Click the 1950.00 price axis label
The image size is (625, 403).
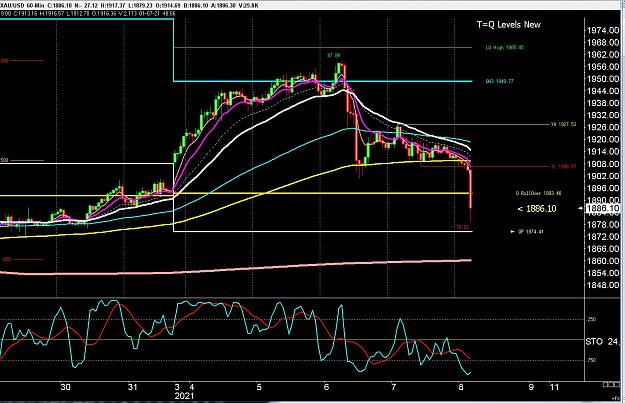pos(603,79)
